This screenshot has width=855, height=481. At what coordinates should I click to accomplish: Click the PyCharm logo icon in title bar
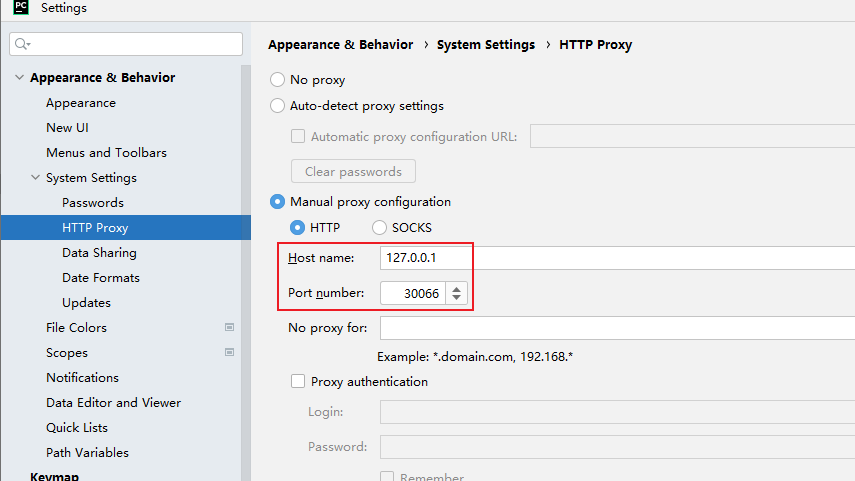[21, 7]
